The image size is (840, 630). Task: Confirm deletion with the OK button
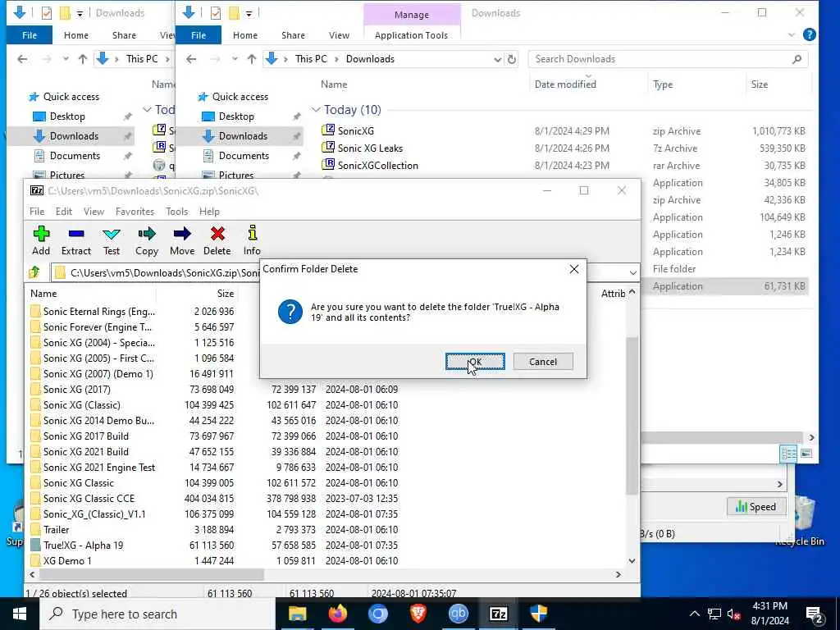[x=475, y=362]
